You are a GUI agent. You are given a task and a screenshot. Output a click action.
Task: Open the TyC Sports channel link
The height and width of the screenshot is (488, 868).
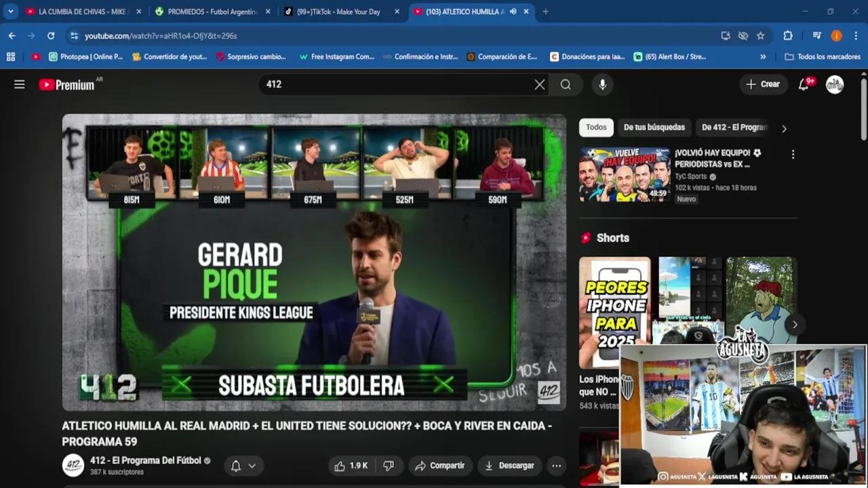(691, 176)
